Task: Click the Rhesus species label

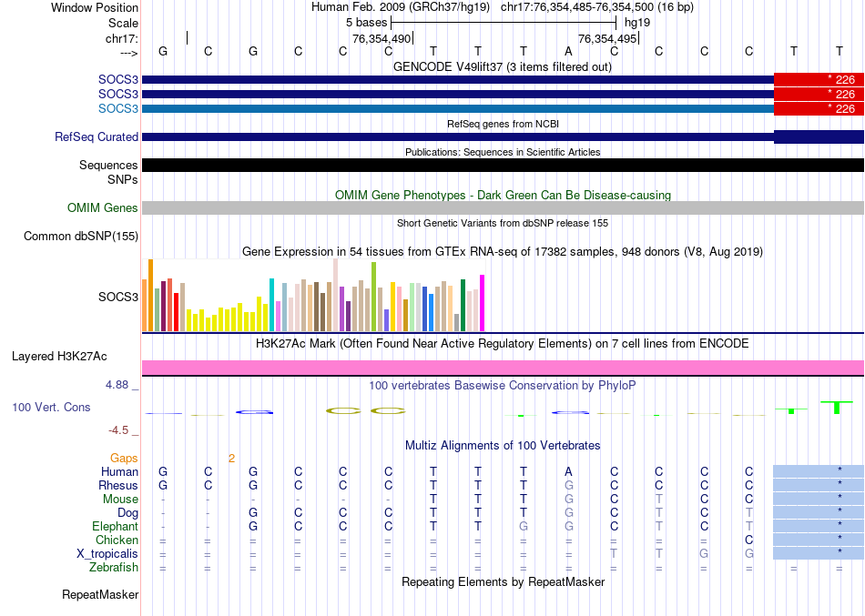Action: click(118, 485)
